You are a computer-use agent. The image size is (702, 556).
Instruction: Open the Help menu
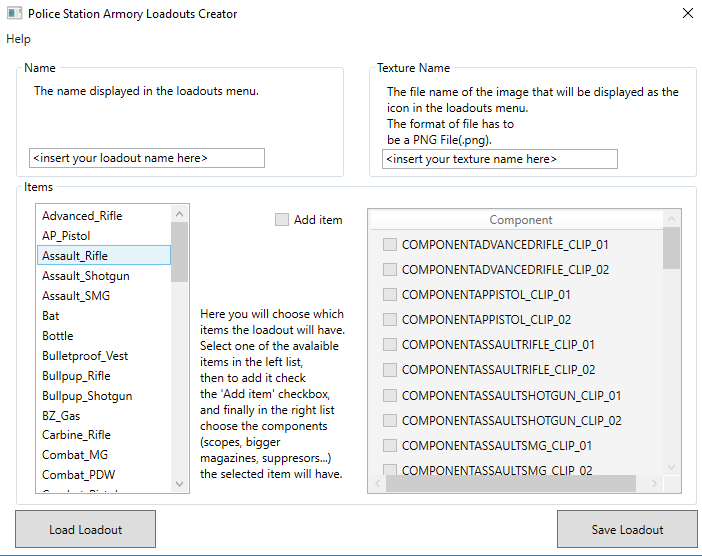coord(18,39)
